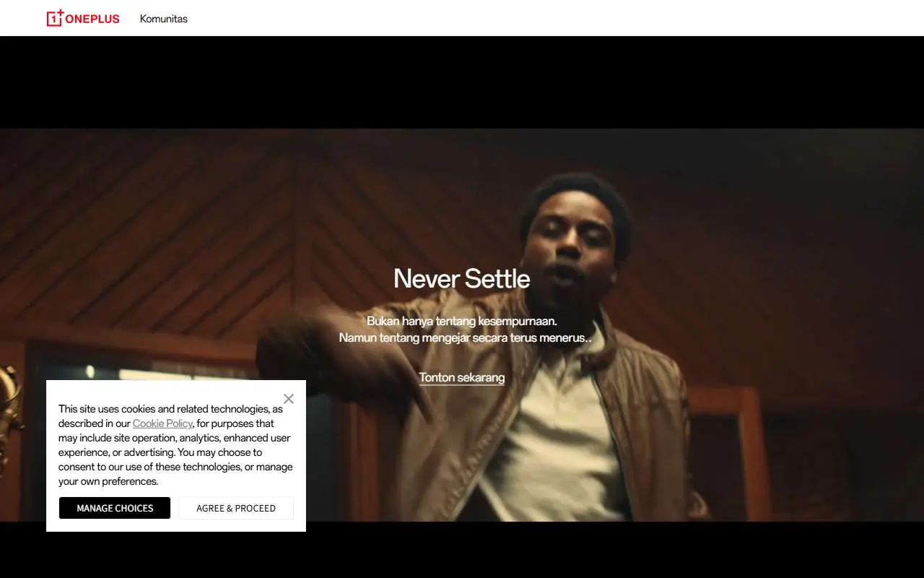Image resolution: width=924 pixels, height=578 pixels.
Task: Open the Komunitas menu item
Action: pyautogui.click(x=164, y=19)
